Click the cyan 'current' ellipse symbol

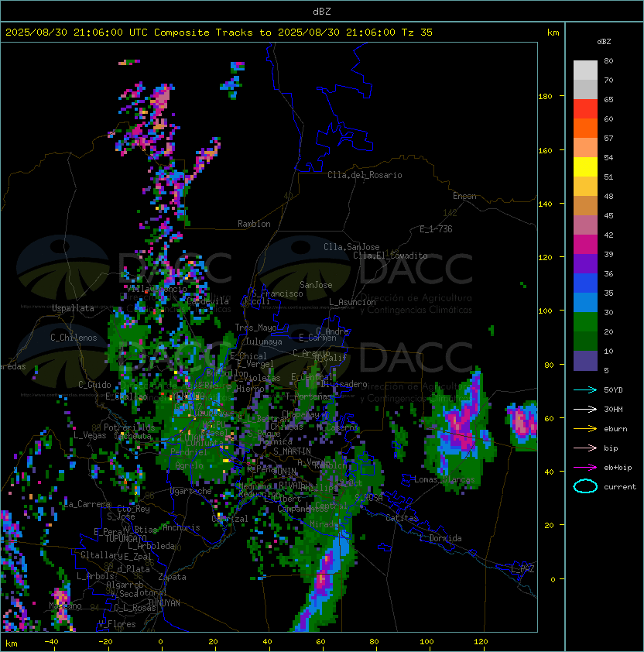coord(585,486)
